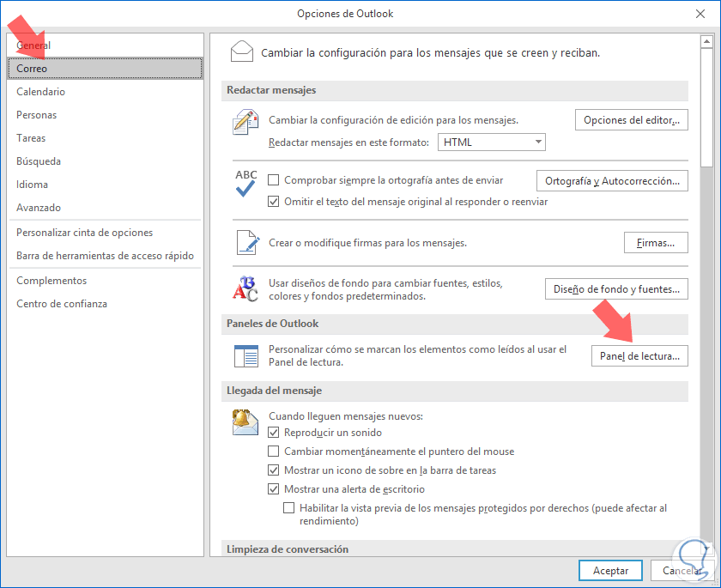The image size is (721, 588).
Task: Click the scrollbar up arrow
Action: click(x=706, y=42)
